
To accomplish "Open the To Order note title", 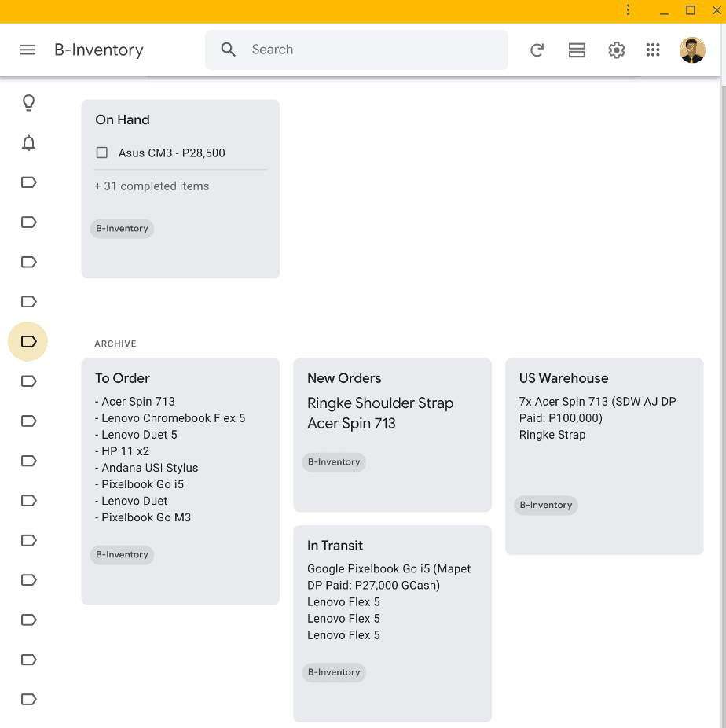I will [x=123, y=378].
